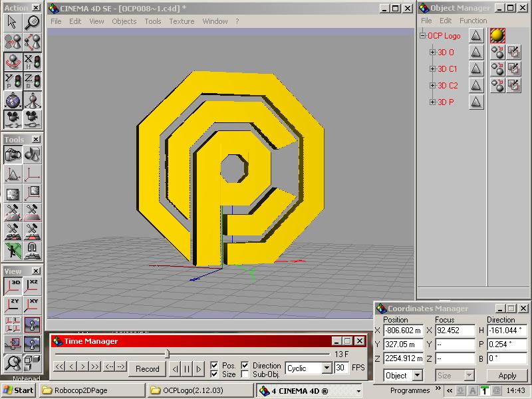Switch to the 3D perspective view icon

(x=13, y=287)
